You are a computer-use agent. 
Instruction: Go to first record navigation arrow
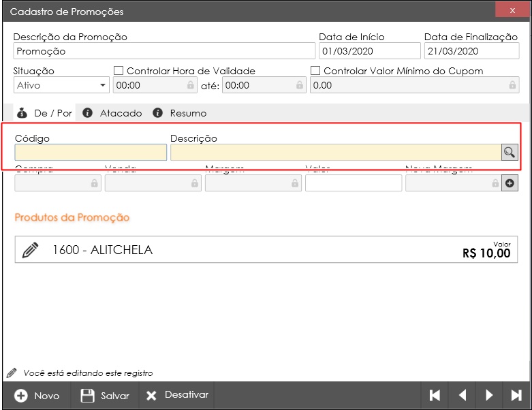(435, 396)
